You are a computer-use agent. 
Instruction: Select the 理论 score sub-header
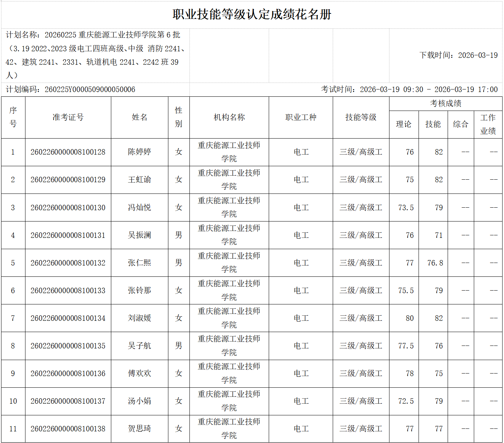(404, 124)
